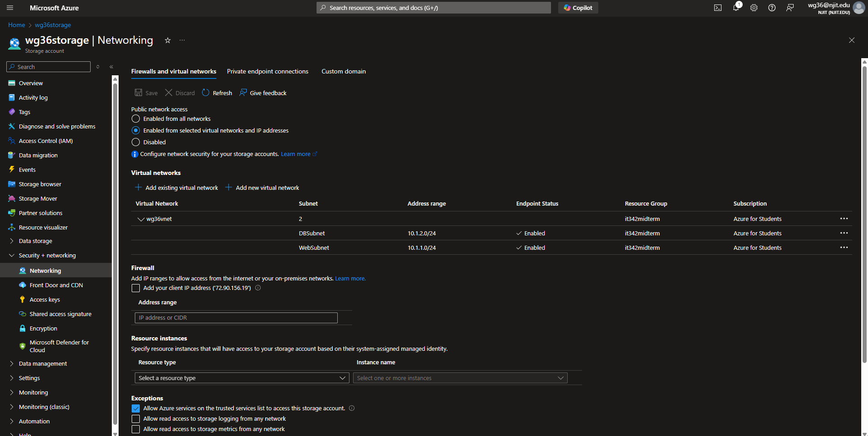Viewport: 868px width, 436px height.
Task: Select Enabled from all networks
Action: pyautogui.click(x=136, y=119)
